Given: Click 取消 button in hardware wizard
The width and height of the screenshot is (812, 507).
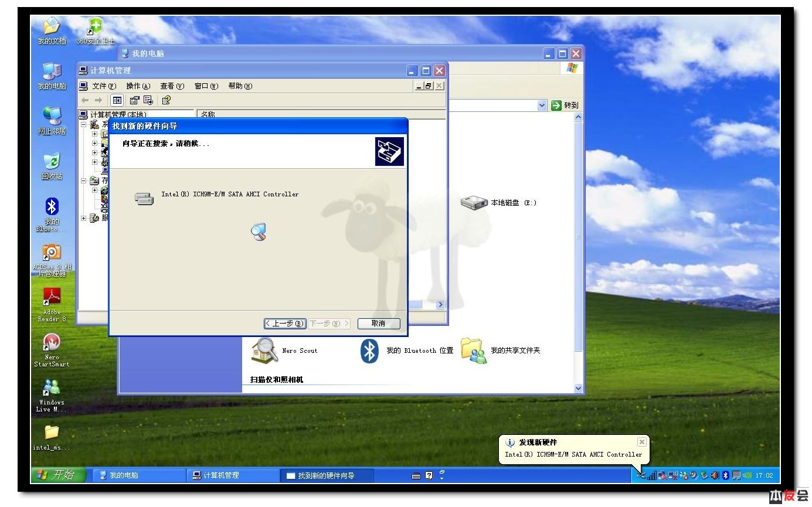Looking at the screenshot, I should [379, 324].
